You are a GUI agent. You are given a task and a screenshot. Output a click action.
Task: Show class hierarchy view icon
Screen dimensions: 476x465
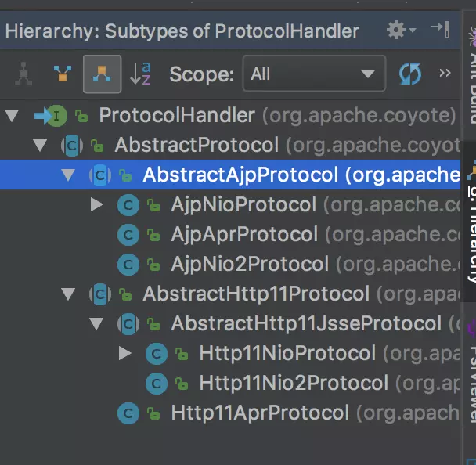coord(23,74)
